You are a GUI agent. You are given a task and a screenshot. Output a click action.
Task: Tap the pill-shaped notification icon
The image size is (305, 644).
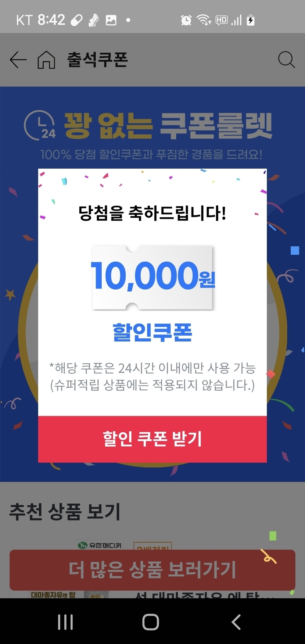[x=76, y=20]
